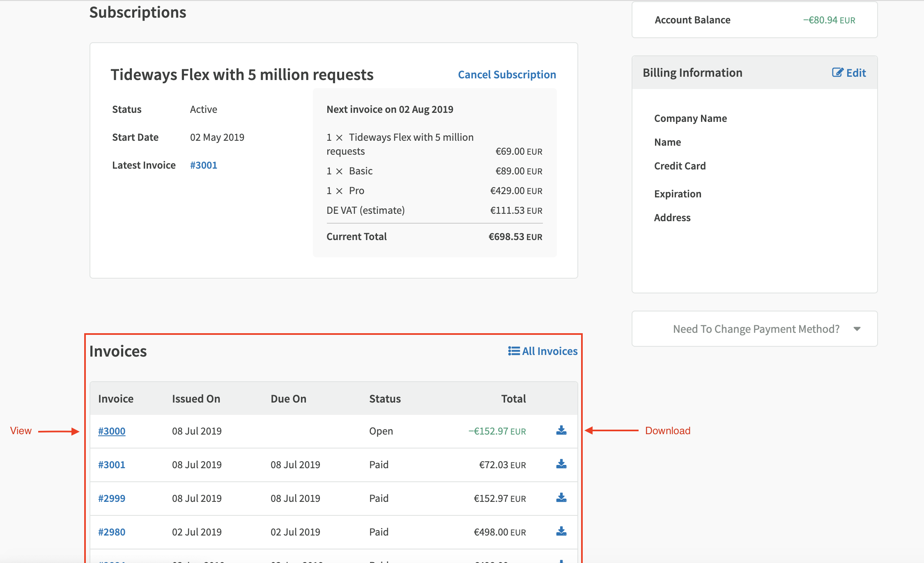
Task: Click the Credit Card label
Action: click(x=680, y=166)
